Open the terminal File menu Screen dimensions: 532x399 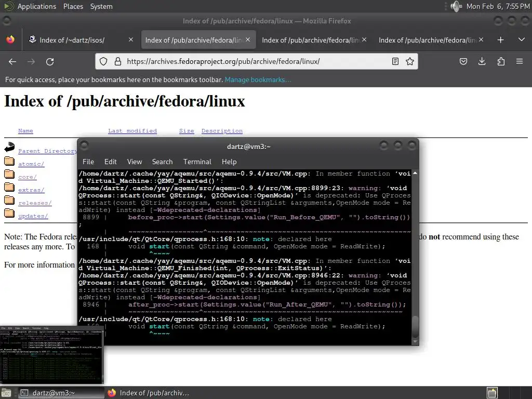coord(88,162)
